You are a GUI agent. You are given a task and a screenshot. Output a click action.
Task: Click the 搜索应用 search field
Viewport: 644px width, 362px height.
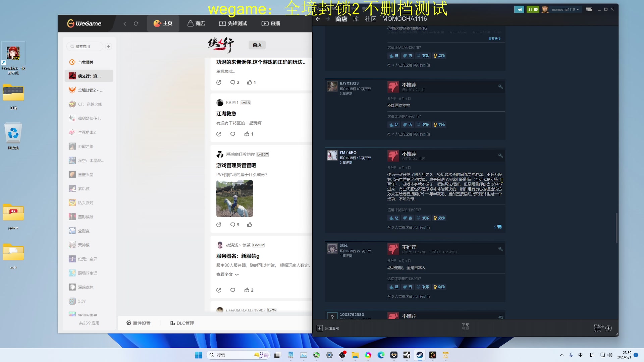(85, 47)
